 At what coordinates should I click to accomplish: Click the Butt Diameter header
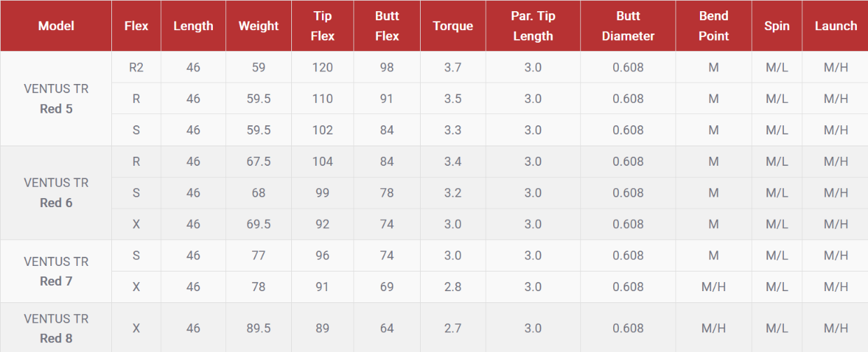(628, 26)
